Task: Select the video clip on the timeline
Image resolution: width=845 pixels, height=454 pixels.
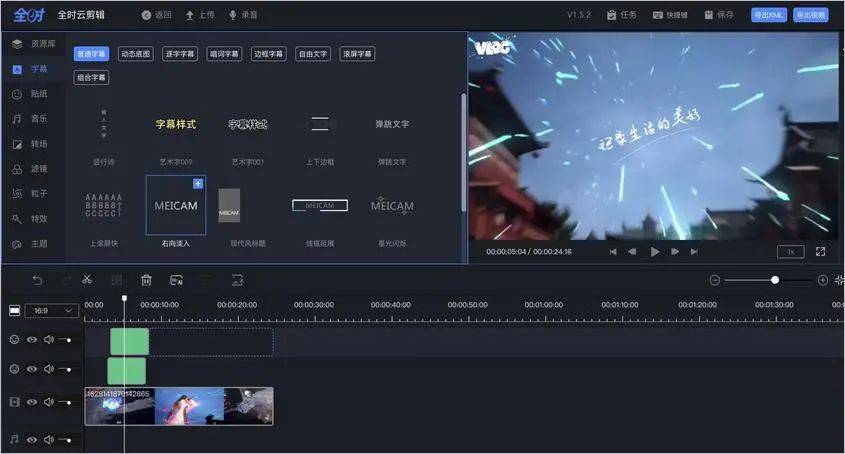Action: pos(179,406)
